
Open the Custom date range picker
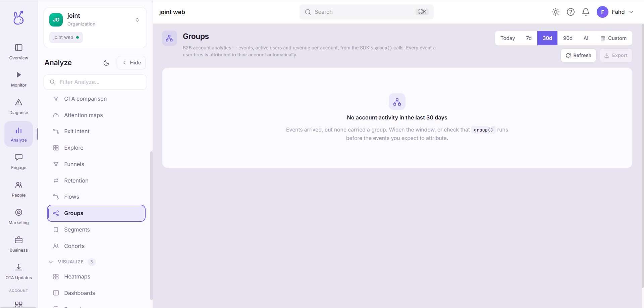[x=613, y=38]
